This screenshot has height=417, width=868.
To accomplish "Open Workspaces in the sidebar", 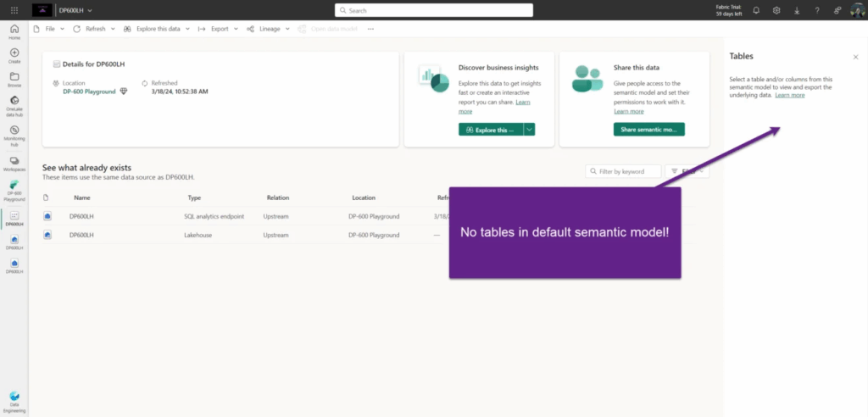I will click(14, 164).
